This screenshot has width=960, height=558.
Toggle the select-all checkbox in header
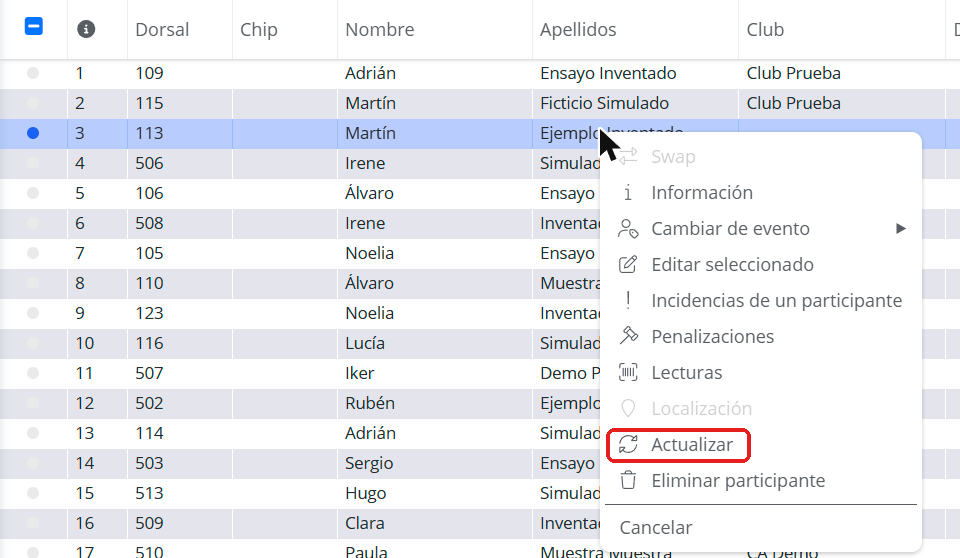[x=34, y=26]
